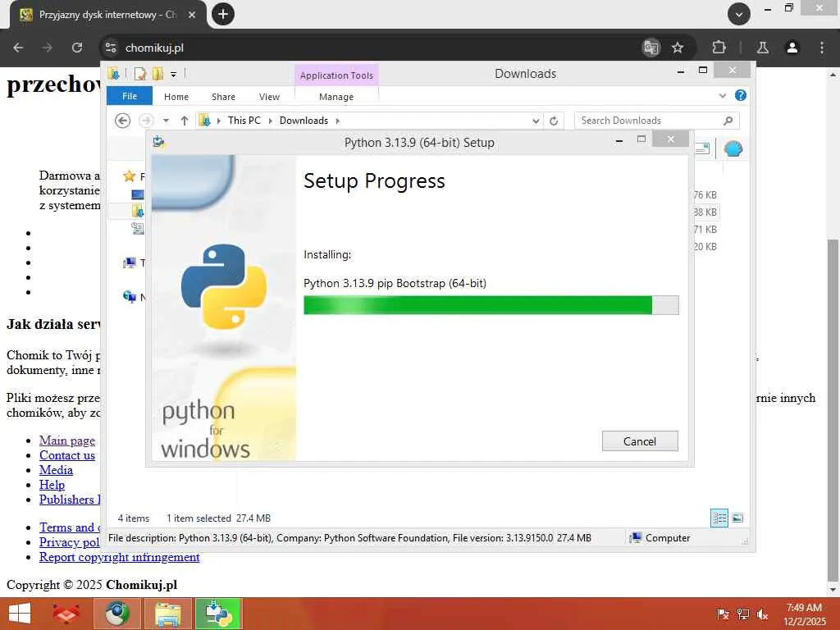Click This PC in the address breadcrumb
This screenshot has width=840, height=630.
click(x=244, y=121)
